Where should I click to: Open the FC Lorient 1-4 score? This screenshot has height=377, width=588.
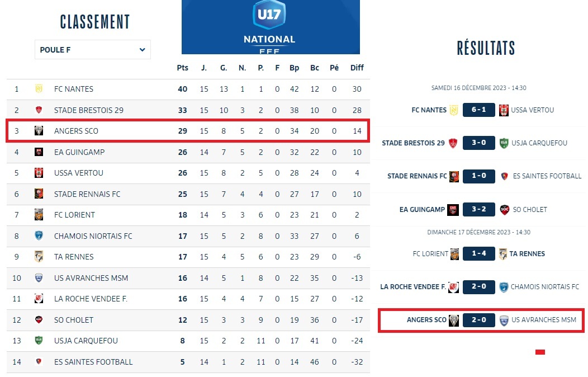478,253
